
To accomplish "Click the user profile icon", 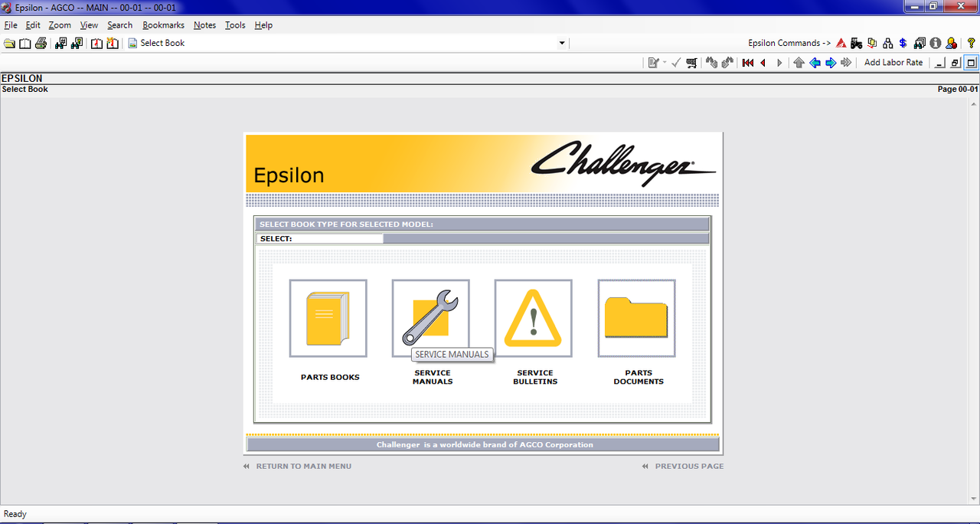I will click(951, 44).
